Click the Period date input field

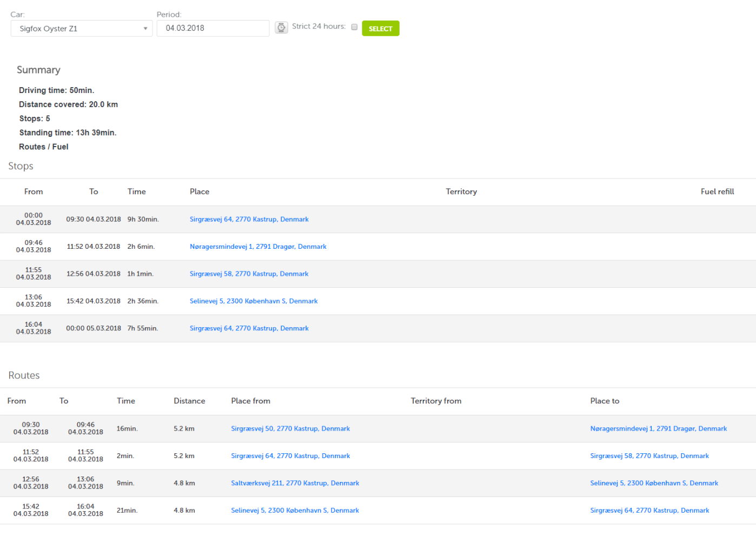tap(213, 28)
